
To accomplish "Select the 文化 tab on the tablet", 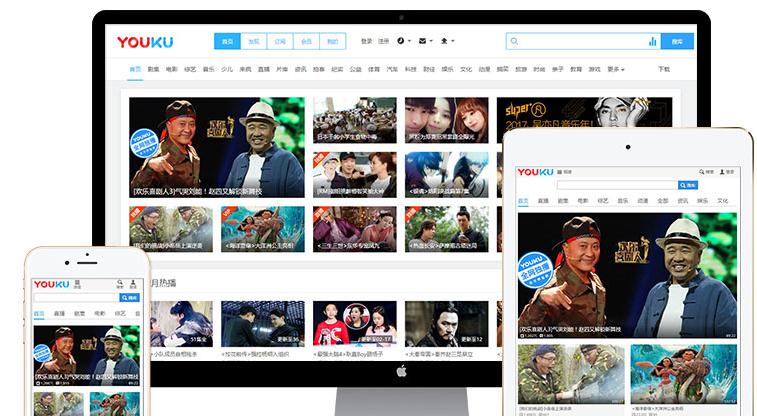I will [x=722, y=201].
